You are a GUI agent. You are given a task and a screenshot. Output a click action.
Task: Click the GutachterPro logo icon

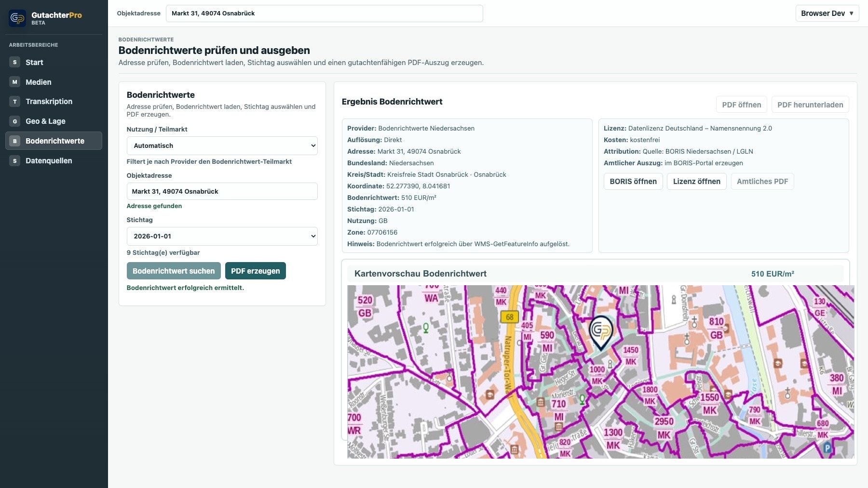[x=17, y=18]
